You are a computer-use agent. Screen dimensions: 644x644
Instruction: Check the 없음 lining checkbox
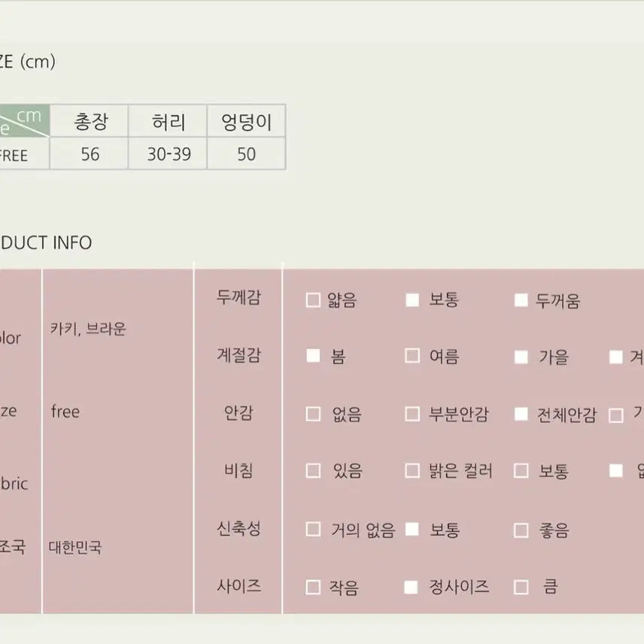[x=313, y=414]
